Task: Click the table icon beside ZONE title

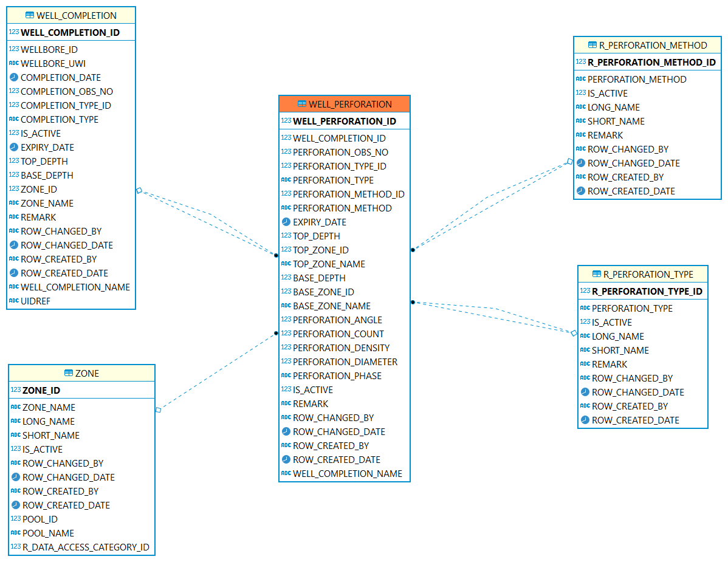Action: (x=69, y=373)
